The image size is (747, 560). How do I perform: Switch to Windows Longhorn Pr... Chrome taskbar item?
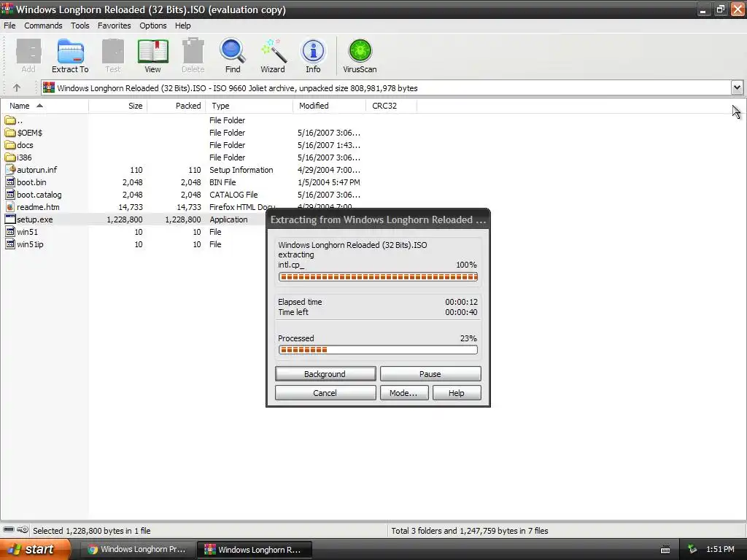click(136, 549)
